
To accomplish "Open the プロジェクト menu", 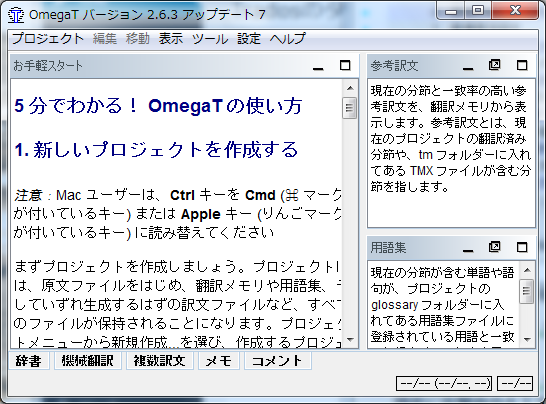I will [x=48, y=39].
